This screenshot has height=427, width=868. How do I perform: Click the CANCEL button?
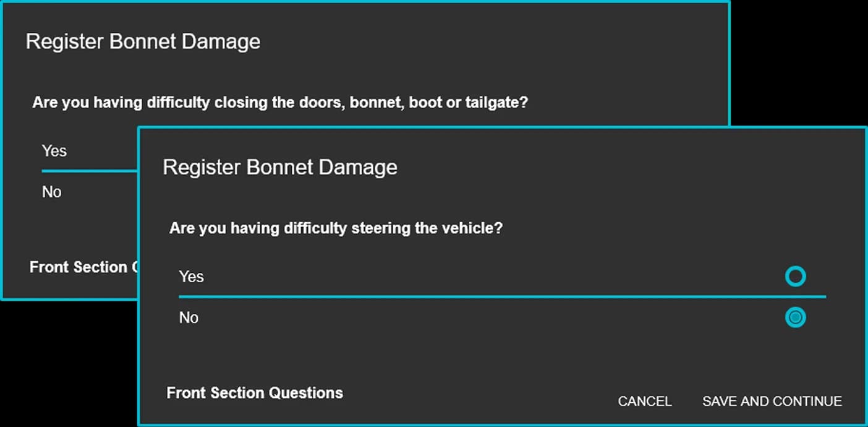coord(644,401)
